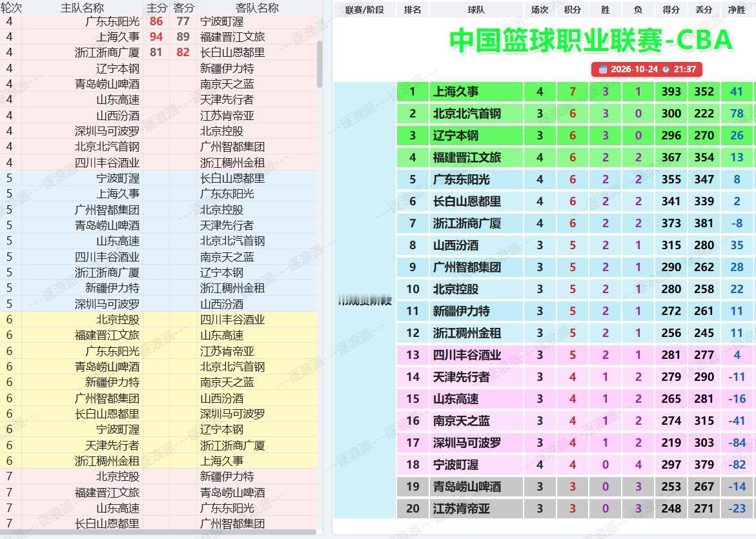Click home team 辽宁本钢 in round 4 versus 新疆伊力特
The width and height of the screenshot is (756, 539).
117,68
